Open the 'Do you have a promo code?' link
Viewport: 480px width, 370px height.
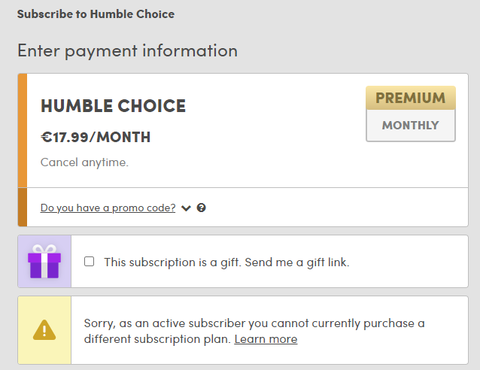tap(108, 208)
